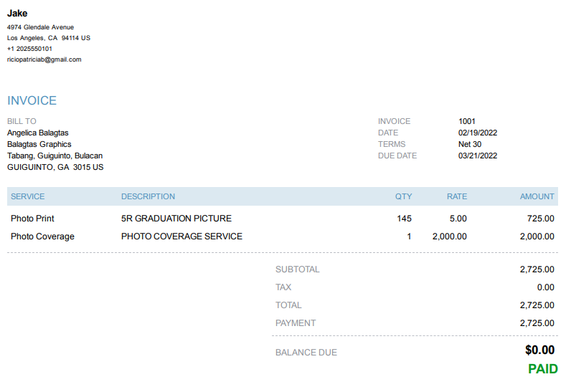Click the invoice number 1001
Viewport: 566px width, 392px height.
pos(467,121)
